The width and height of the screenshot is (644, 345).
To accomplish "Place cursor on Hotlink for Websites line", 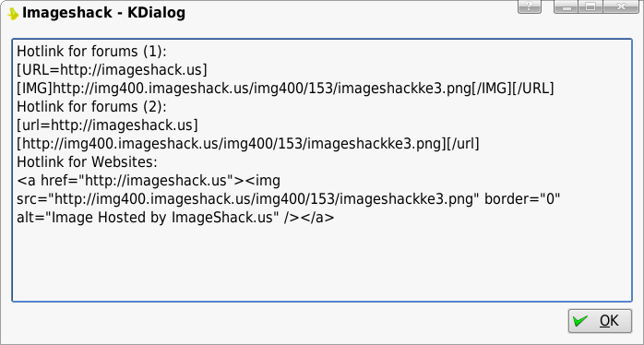I will [87, 162].
